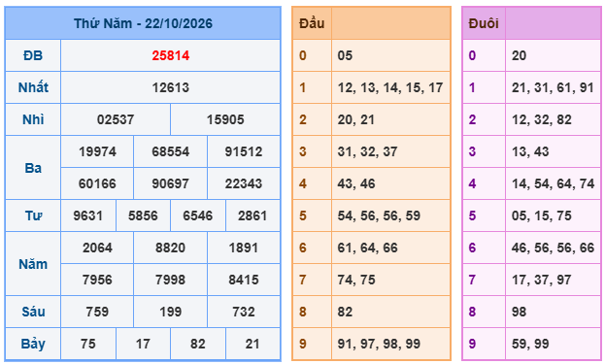This screenshot has width=605, height=364.
Task: Click value 98 in Đuôi row 8
Action: click(519, 312)
